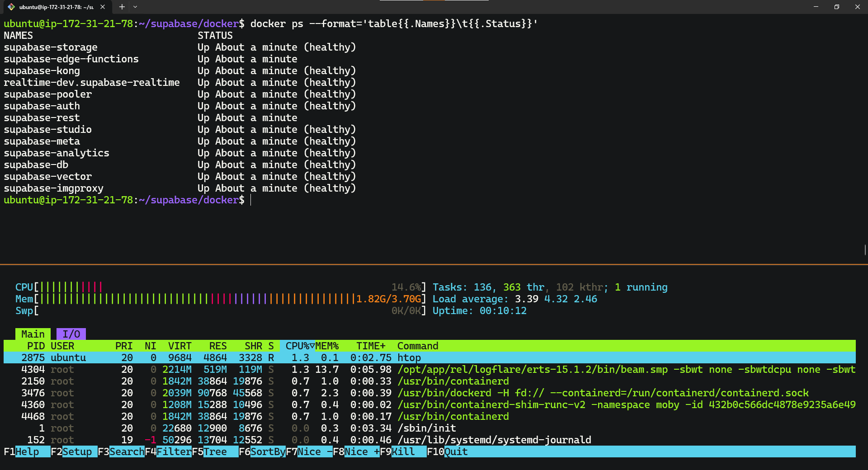The height and width of the screenshot is (470, 868).
Task: Click supabase-studio container name
Action: coord(48,129)
